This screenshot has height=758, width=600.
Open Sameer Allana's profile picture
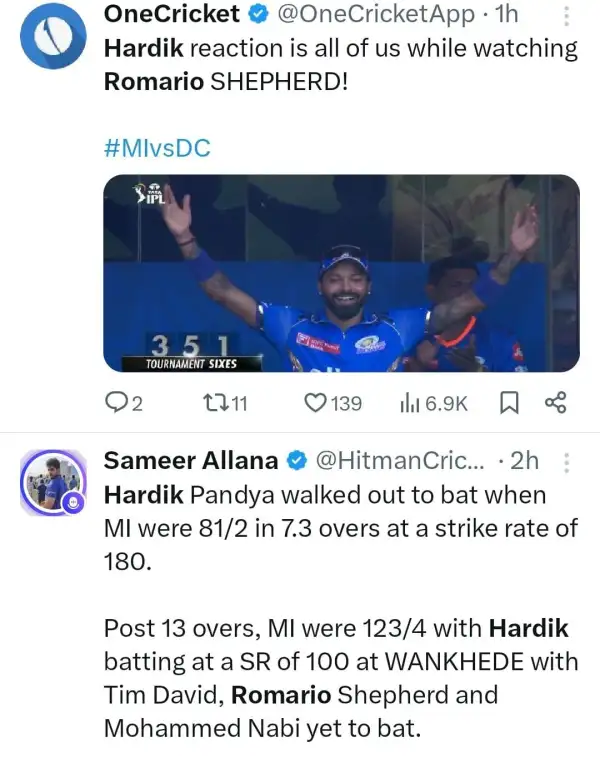click(x=53, y=482)
